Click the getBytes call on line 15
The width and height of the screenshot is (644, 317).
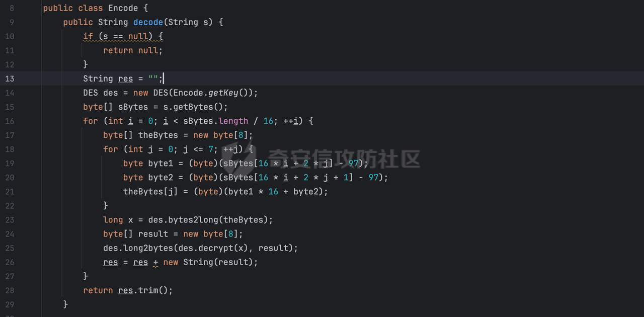[x=195, y=107]
